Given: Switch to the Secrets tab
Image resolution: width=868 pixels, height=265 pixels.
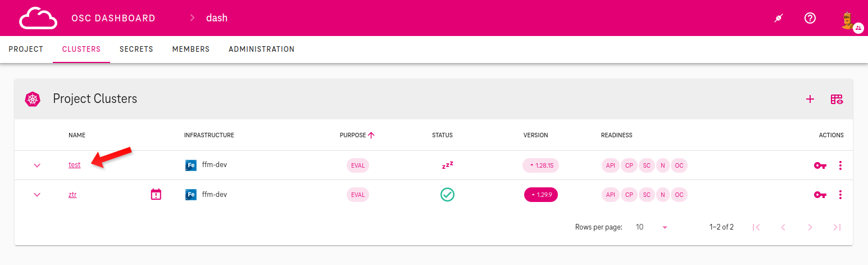Looking at the screenshot, I should coord(136,50).
